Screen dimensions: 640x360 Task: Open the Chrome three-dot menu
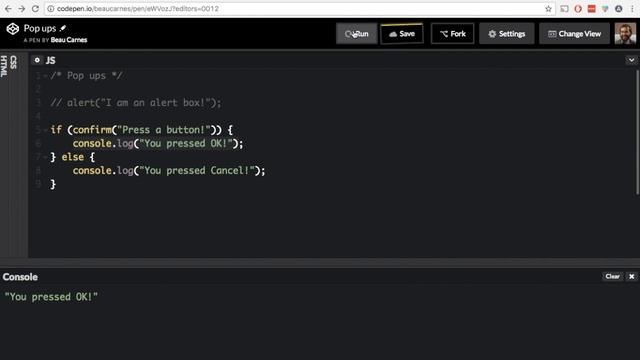coord(632,9)
